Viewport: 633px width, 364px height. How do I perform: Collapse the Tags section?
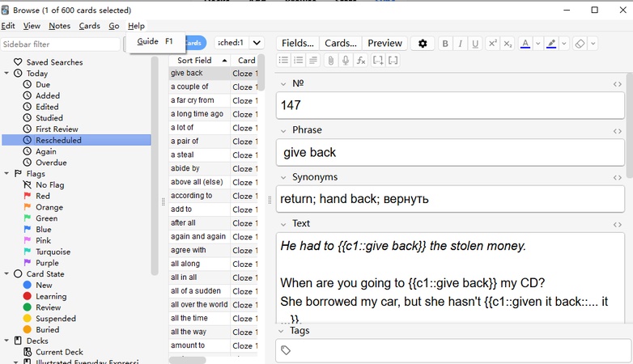[x=281, y=331]
